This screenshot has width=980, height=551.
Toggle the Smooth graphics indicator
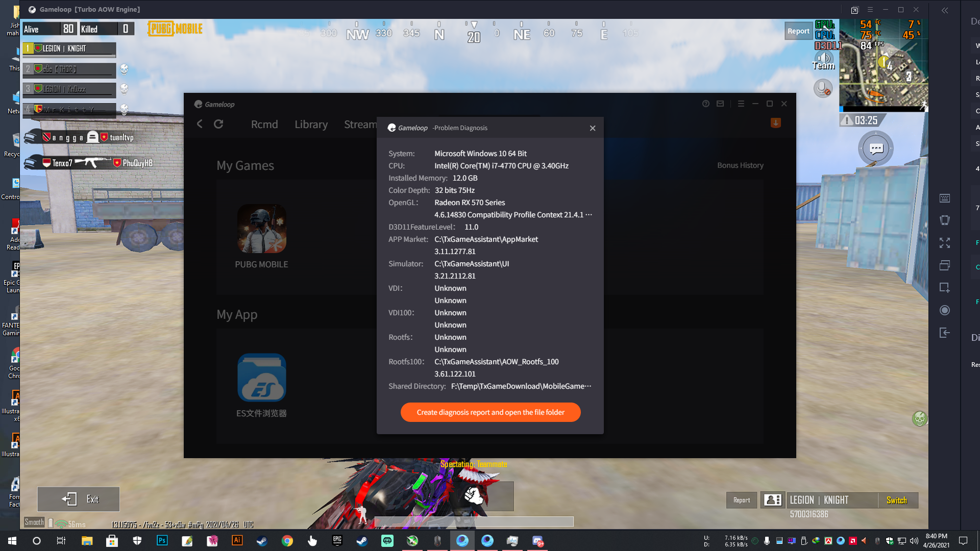tap(34, 522)
